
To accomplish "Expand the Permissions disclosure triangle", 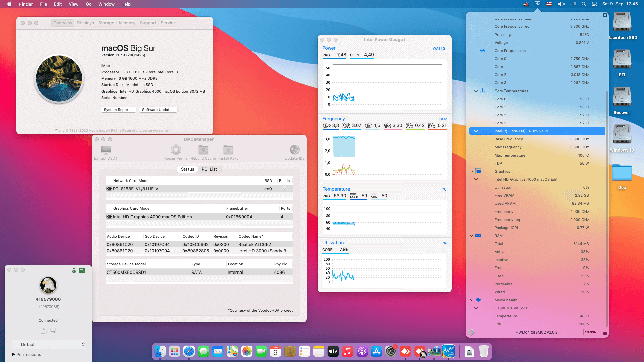I will click(x=14, y=354).
